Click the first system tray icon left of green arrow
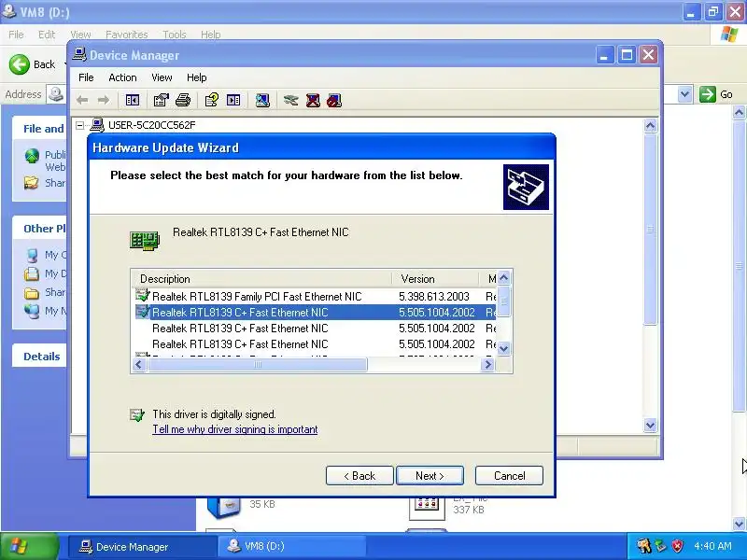Screen dimensions: 747x560 tap(643, 546)
